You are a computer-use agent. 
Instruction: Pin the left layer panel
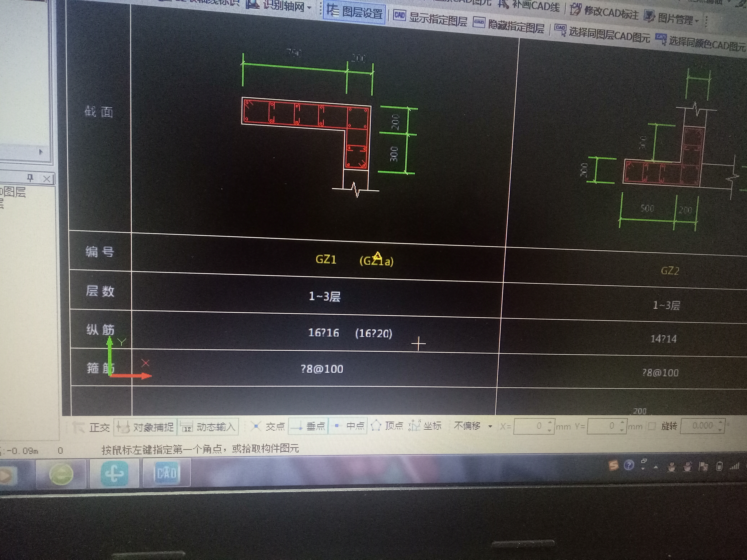30,178
